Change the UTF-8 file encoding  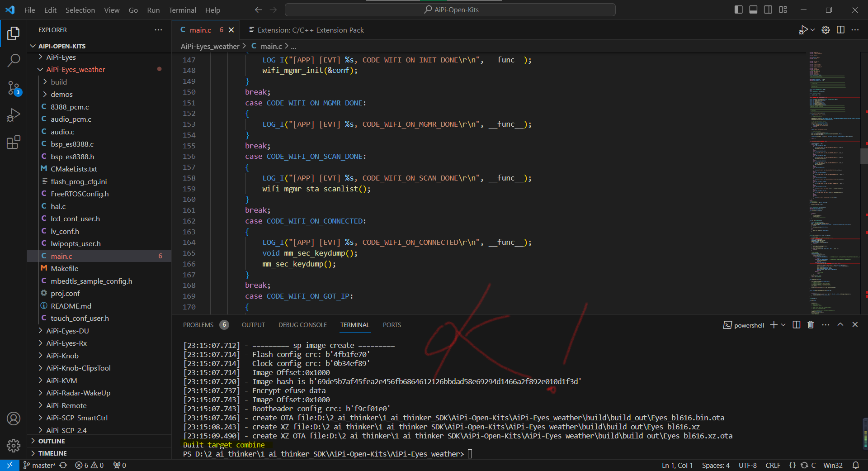click(748, 465)
